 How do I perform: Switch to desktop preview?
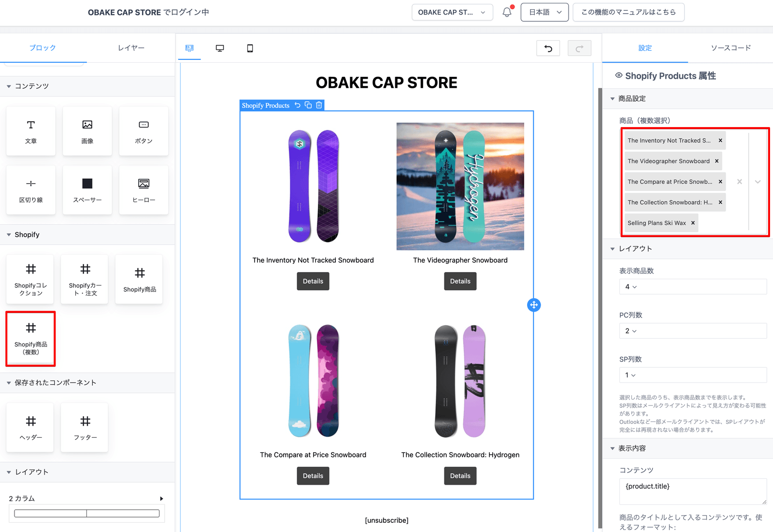click(x=220, y=48)
